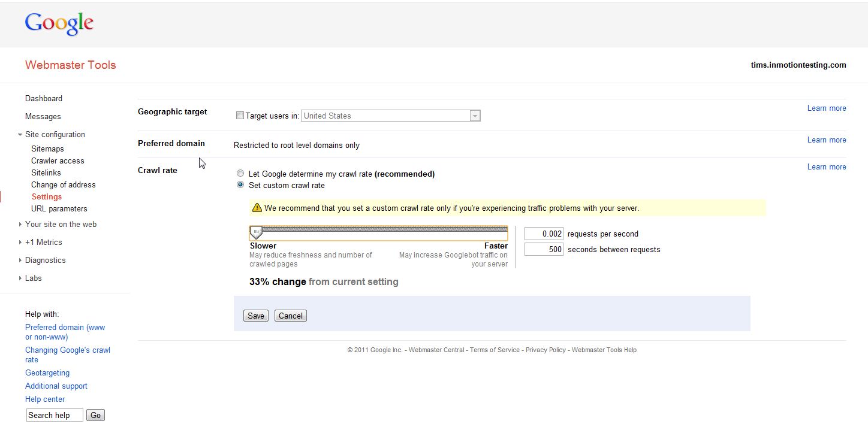Click Restricted to root level domains only
Image resolution: width=868 pixels, height=427 pixels.
click(297, 145)
